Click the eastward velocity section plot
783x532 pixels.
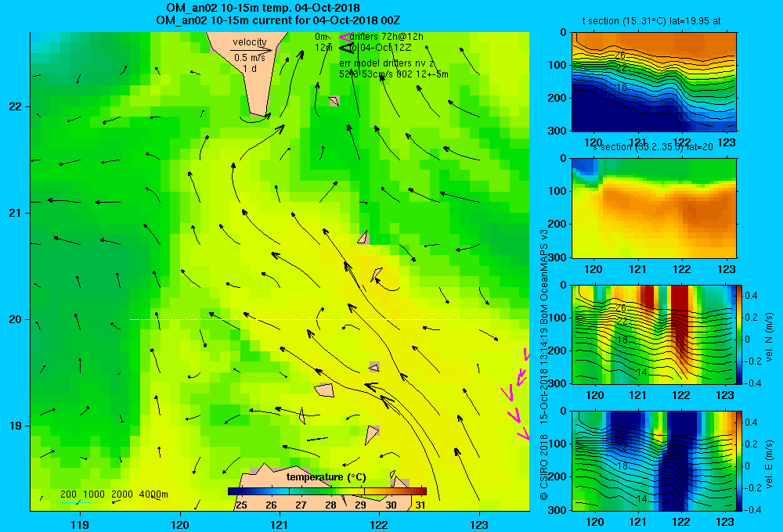pos(654,461)
